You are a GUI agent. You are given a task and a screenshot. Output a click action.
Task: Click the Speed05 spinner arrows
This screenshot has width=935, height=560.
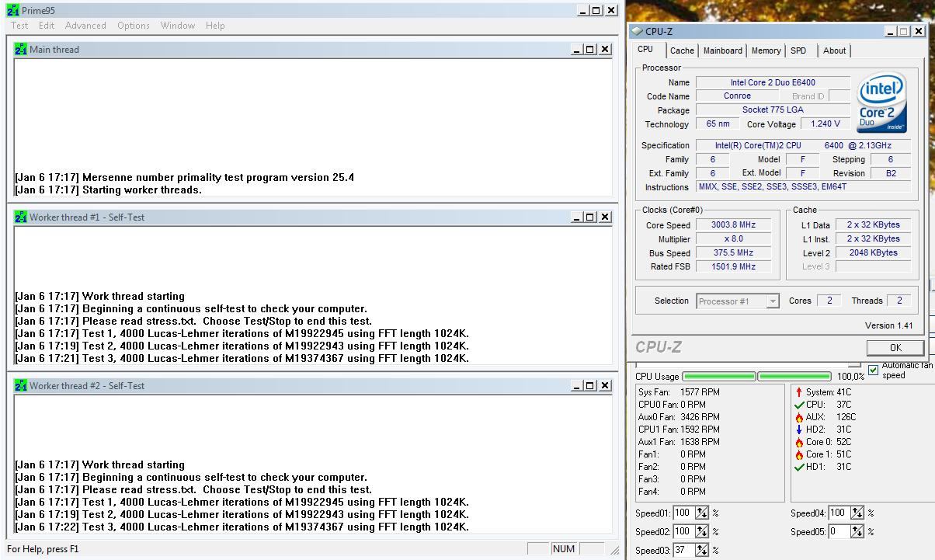click(857, 531)
